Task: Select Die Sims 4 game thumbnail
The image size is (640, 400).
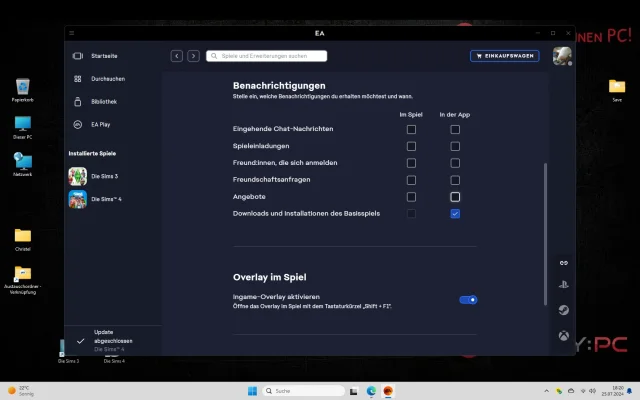Action: tap(78, 199)
